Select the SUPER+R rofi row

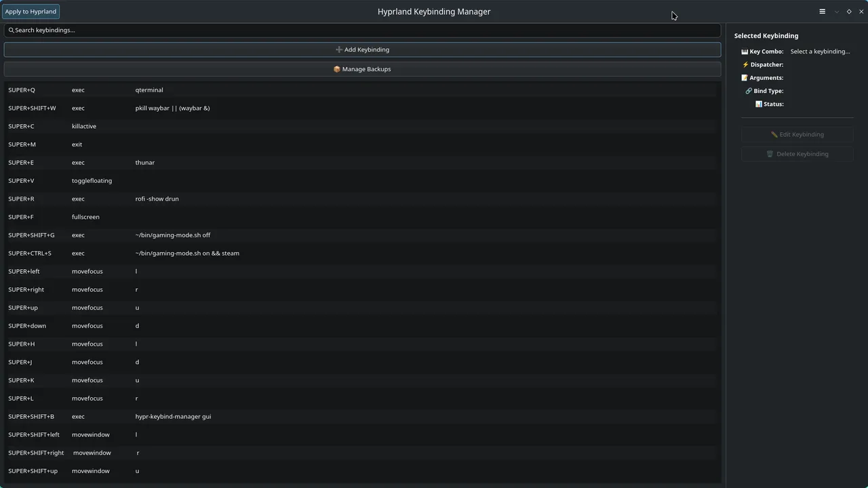point(361,199)
